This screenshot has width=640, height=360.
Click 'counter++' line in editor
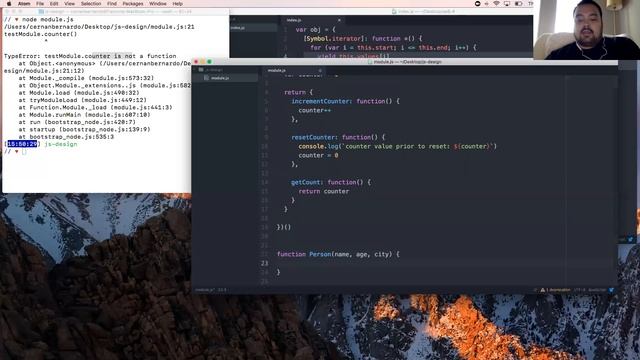[x=314, y=110]
